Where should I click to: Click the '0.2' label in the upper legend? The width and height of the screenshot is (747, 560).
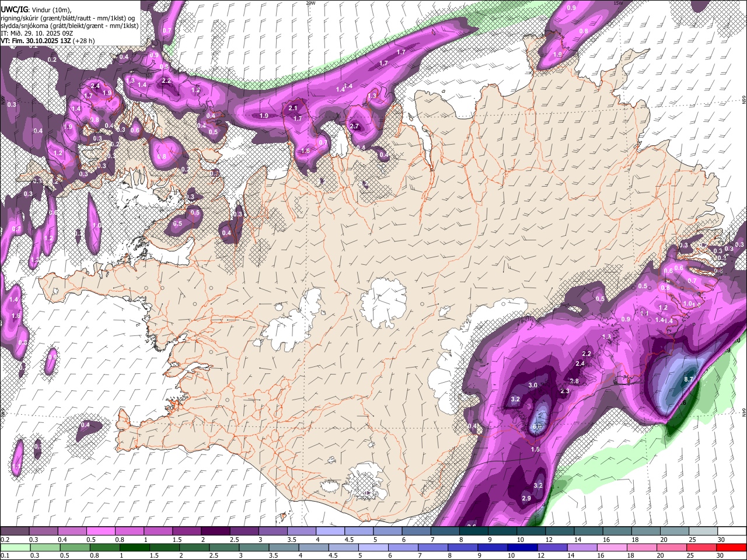pyautogui.click(x=4, y=540)
